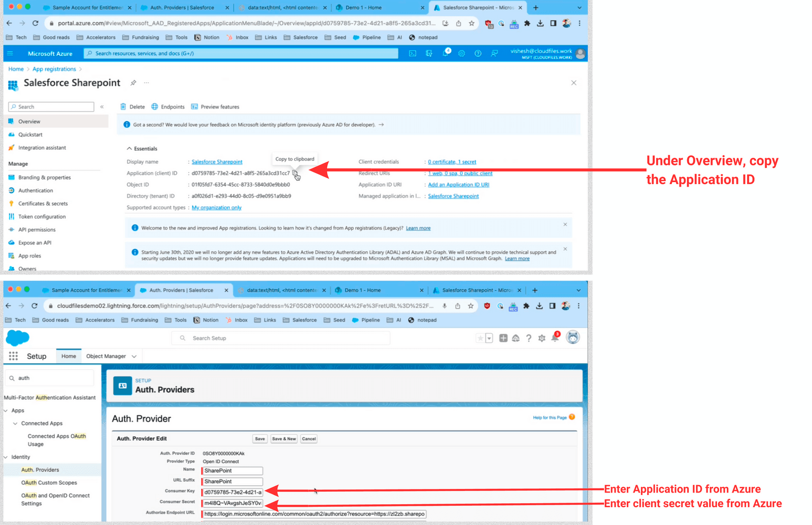This screenshot has height=525, width=812.
Task: Collapse the Essentials section in Azure Overview
Action: [x=130, y=148]
